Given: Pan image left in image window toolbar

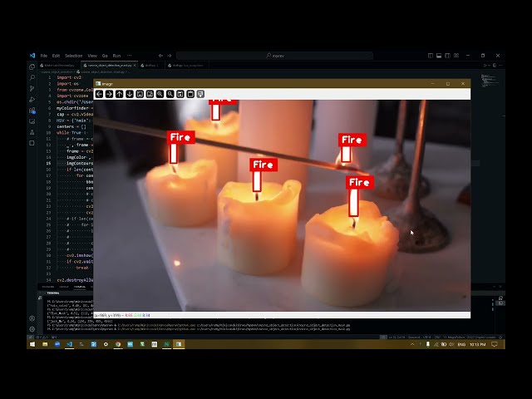Looking at the screenshot, I should (99, 94).
